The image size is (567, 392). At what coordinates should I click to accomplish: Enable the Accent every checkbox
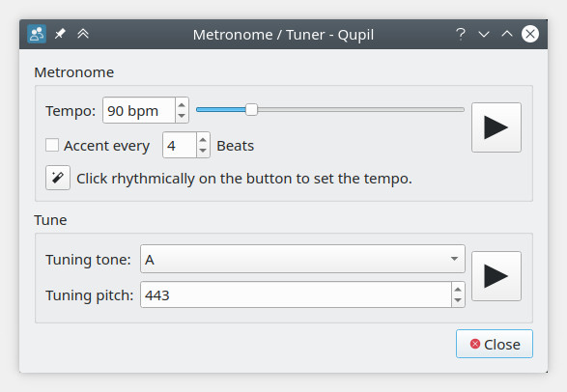point(52,145)
